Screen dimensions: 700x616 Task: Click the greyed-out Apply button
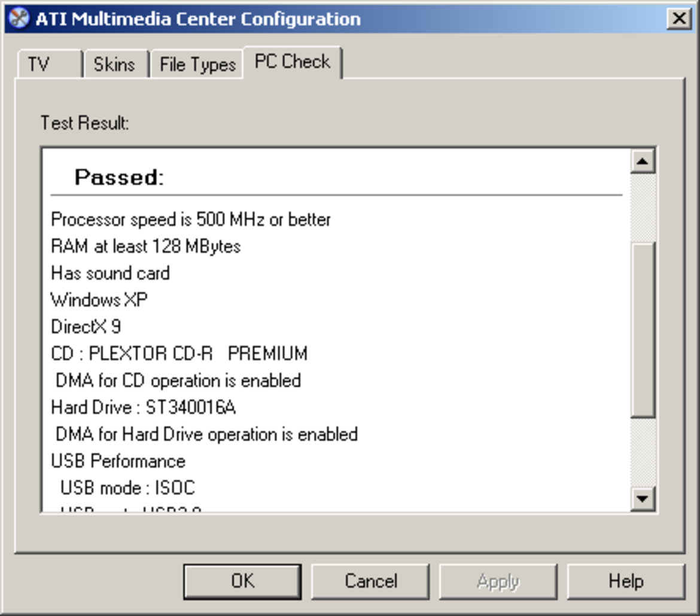(x=498, y=581)
